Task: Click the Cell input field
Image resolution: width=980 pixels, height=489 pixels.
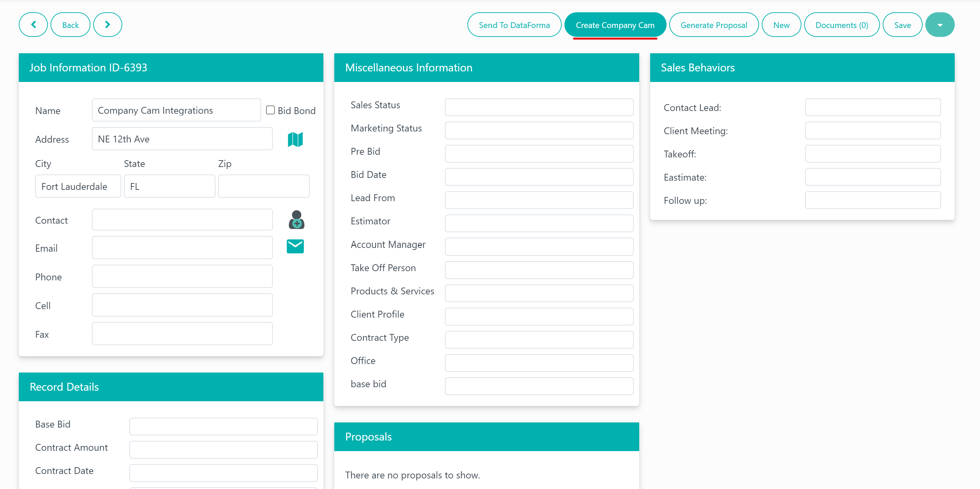Action: [x=182, y=305]
